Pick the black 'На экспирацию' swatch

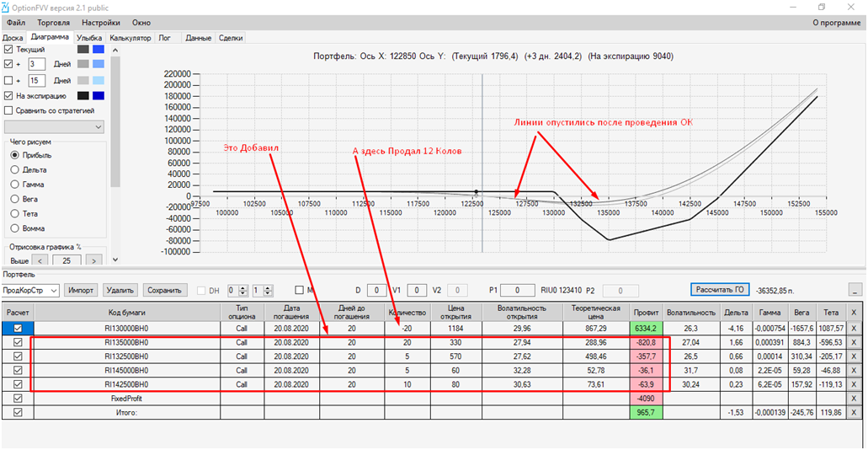click(83, 95)
